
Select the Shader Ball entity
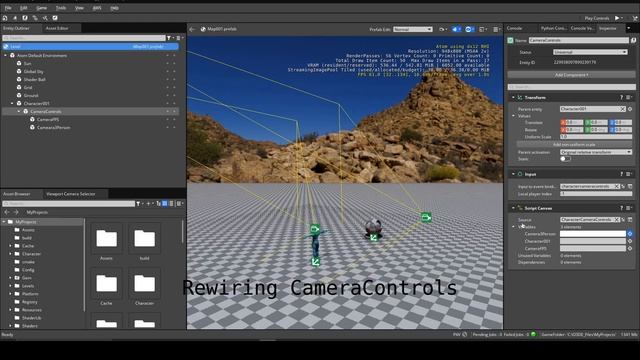[34, 80]
